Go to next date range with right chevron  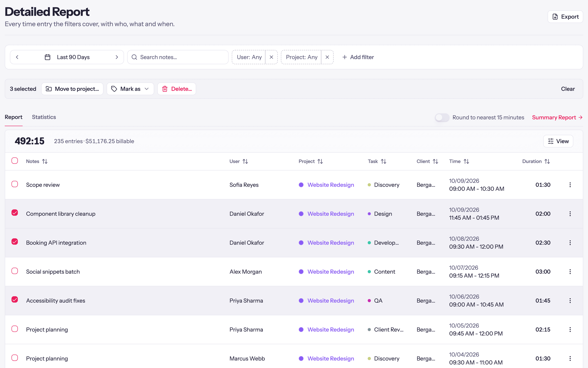[117, 57]
